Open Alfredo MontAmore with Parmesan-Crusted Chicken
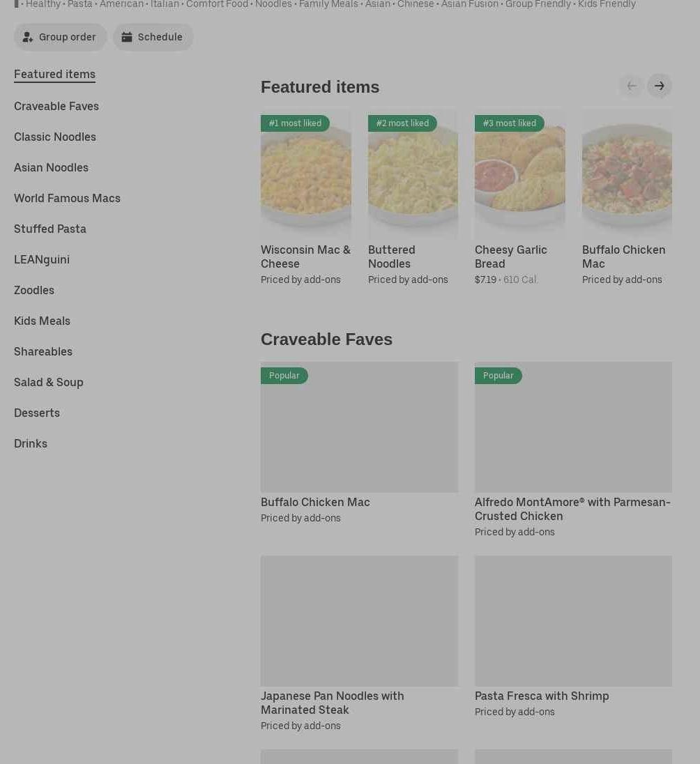700x764 pixels. (x=573, y=427)
